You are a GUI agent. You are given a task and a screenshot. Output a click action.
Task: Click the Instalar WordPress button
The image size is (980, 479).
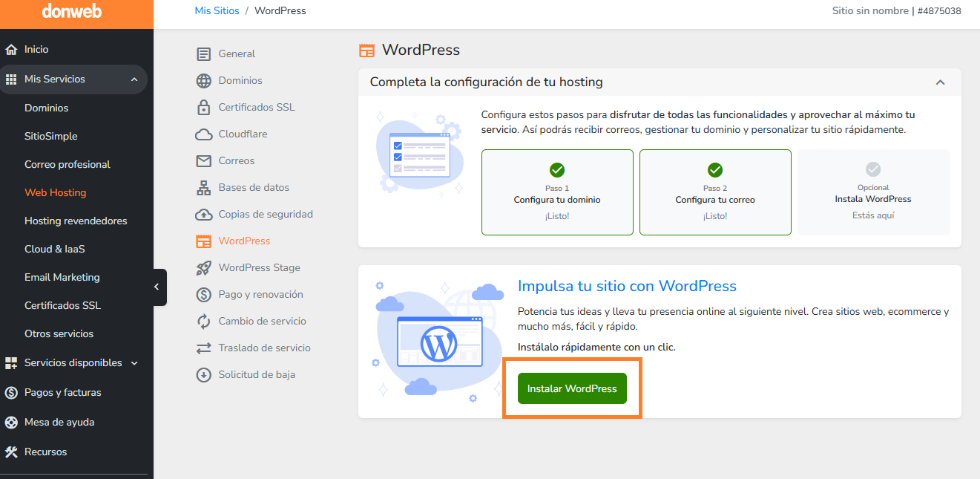(x=572, y=388)
